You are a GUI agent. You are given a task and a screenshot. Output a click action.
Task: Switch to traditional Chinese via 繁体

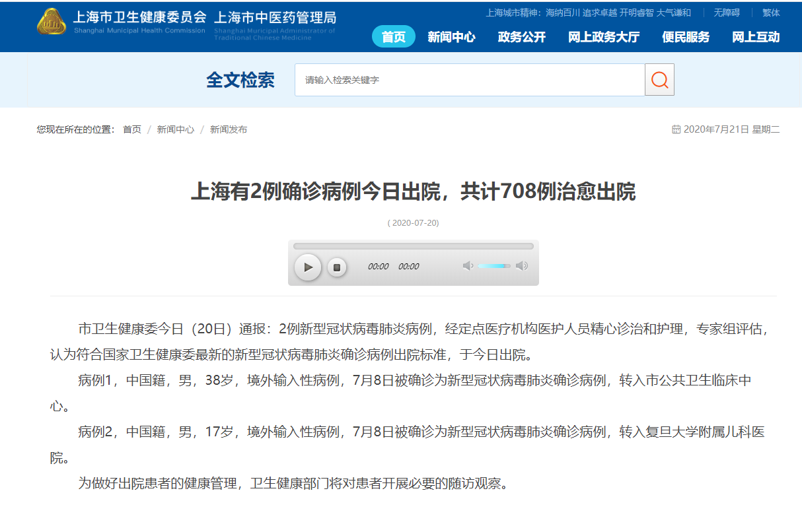coord(771,13)
